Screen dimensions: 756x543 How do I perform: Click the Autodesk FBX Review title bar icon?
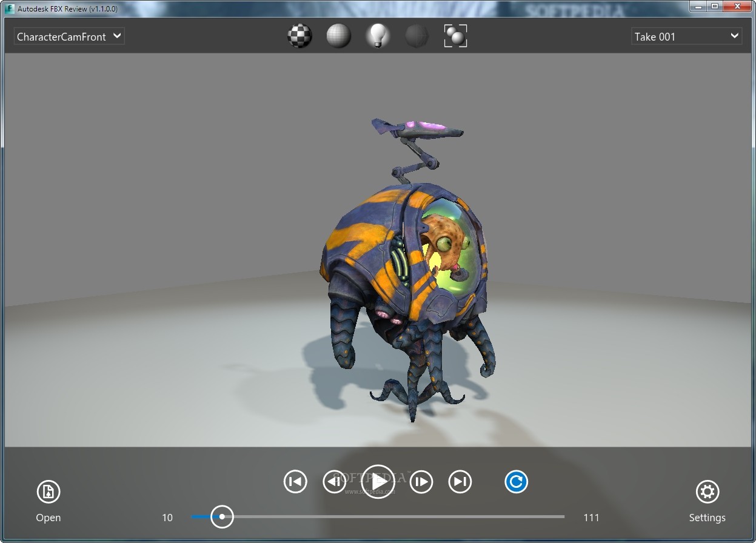9,8
